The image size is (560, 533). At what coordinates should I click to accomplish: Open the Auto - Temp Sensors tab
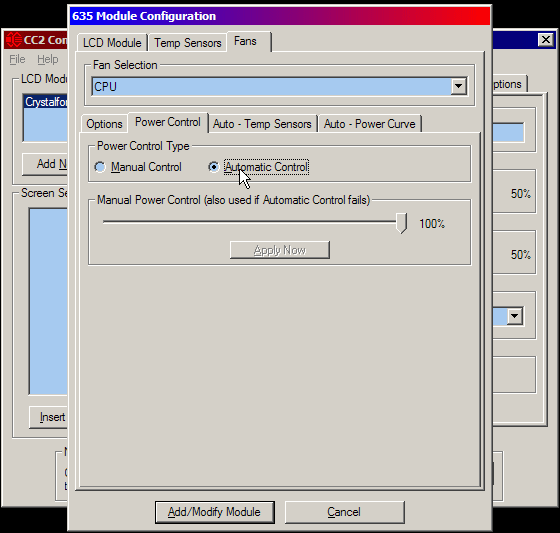click(262, 124)
